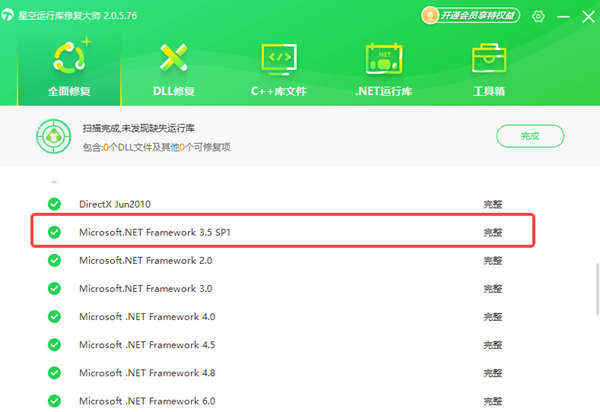600x412 pixels.
Task: Click 完整 status of Framework 3.5 SP1
Action: (493, 233)
